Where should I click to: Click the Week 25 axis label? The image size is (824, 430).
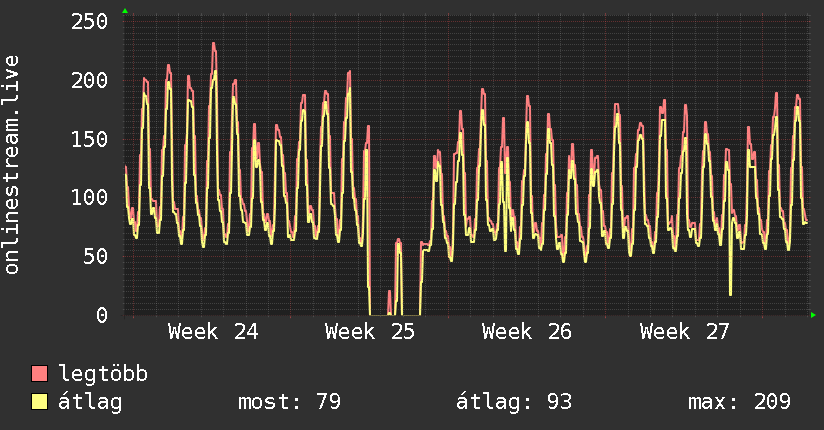pyautogui.click(x=370, y=332)
